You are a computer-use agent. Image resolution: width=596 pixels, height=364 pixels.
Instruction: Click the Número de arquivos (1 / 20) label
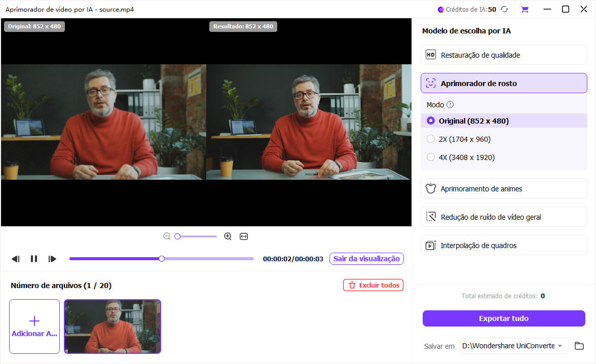61,286
